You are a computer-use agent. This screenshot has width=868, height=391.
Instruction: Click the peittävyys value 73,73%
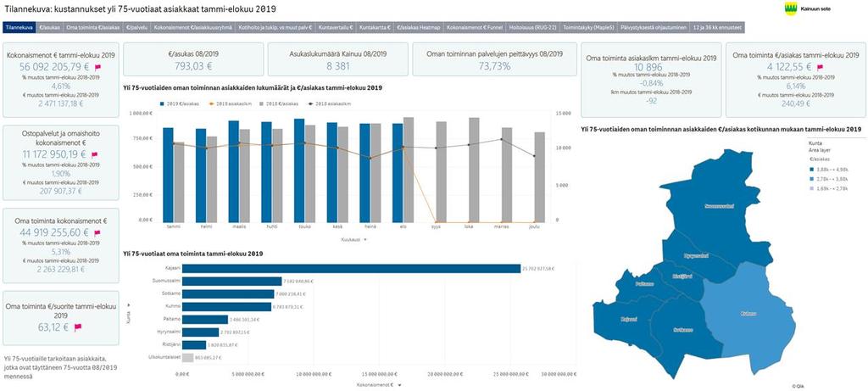(494, 66)
